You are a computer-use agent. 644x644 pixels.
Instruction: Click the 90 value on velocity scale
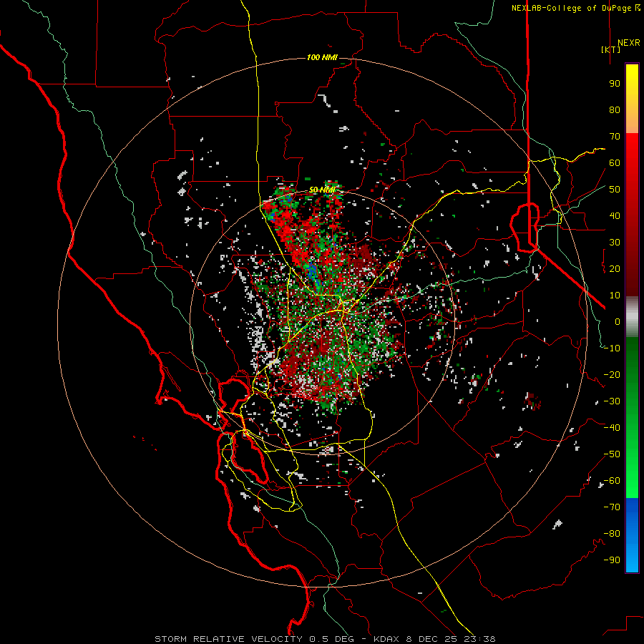(615, 84)
